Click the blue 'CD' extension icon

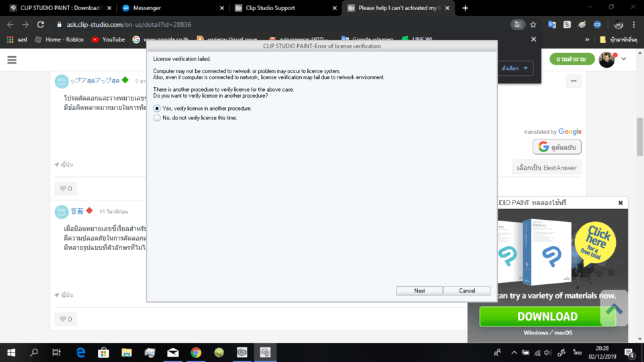tap(597, 25)
